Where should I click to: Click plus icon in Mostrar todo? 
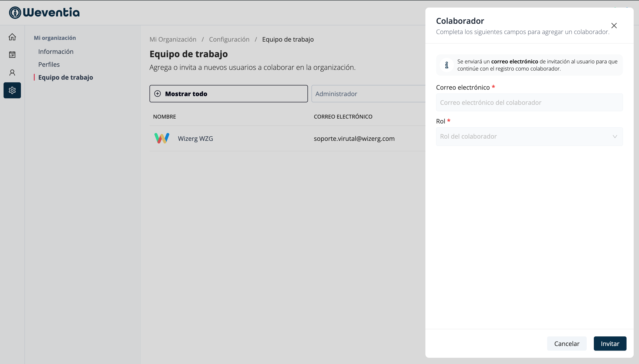click(158, 94)
